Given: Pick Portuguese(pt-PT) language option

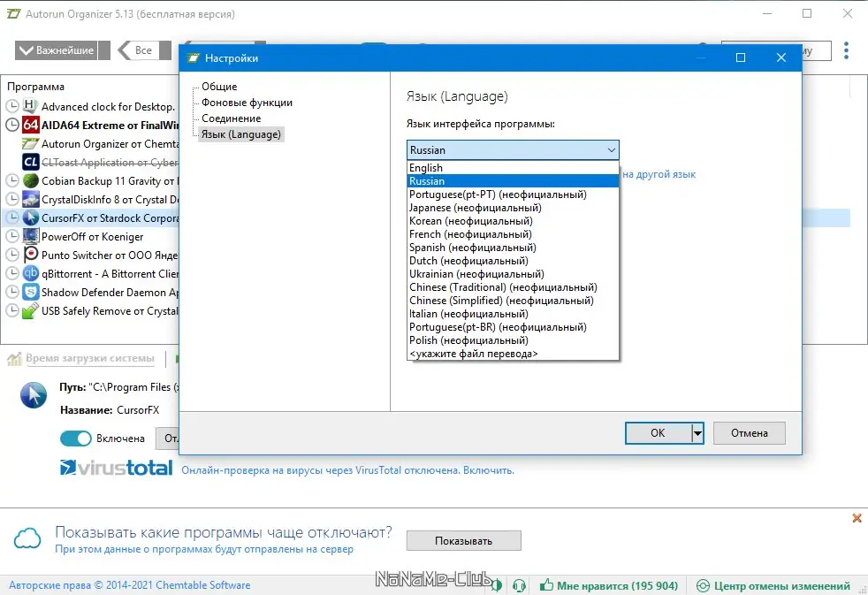Looking at the screenshot, I should (x=513, y=195).
